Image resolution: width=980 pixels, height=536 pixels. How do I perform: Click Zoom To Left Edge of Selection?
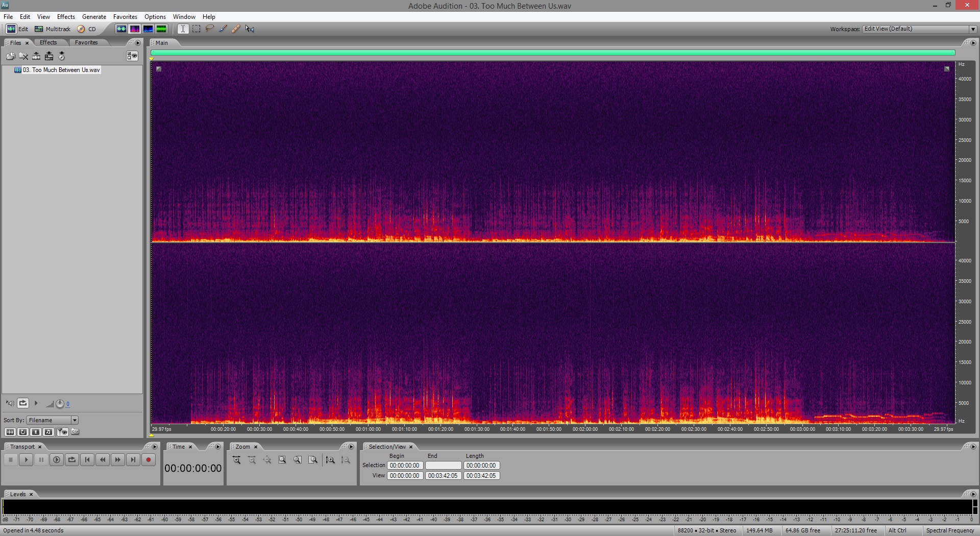298,460
